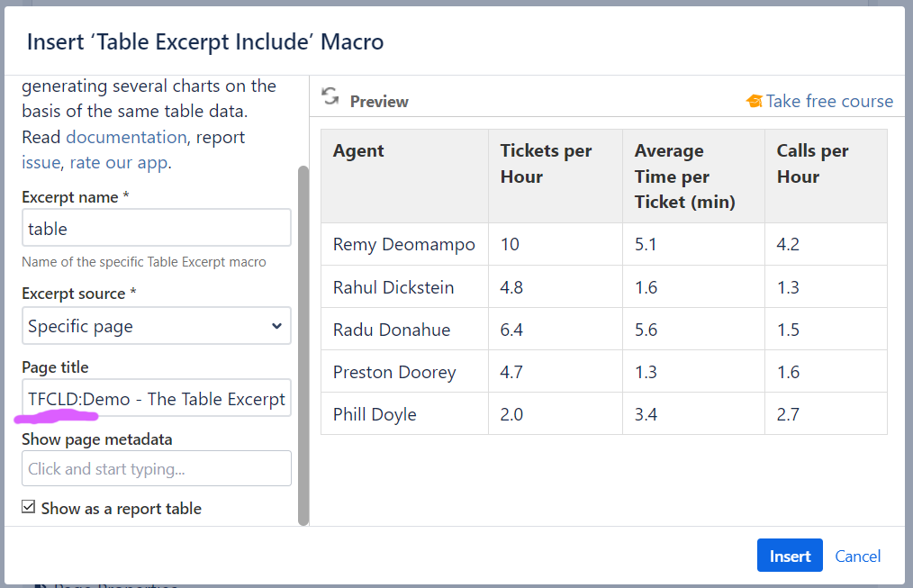Open the Excerpt source dropdown
This screenshot has height=588, width=913.
point(157,326)
